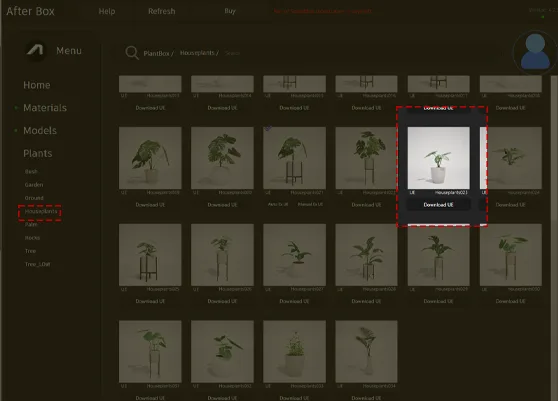This screenshot has height=401, width=558.
Task: Select the Houseplants028 thumbnail
Action: [x=366, y=255]
